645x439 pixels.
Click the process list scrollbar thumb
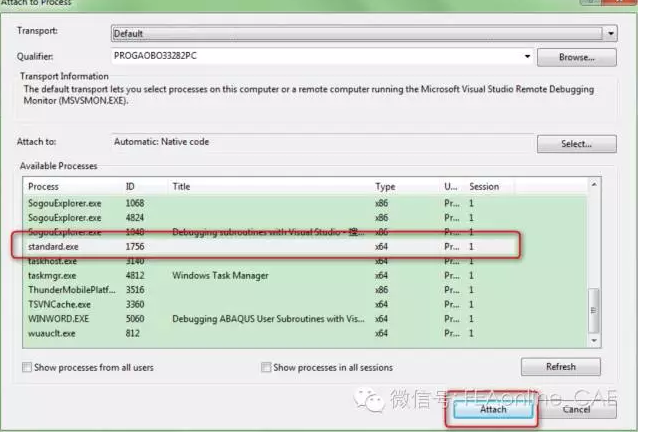[x=594, y=310]
